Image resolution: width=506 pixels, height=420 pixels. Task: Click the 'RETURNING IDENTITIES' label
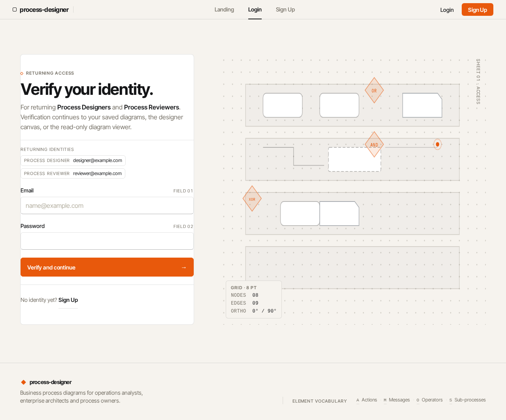[47, 149]
